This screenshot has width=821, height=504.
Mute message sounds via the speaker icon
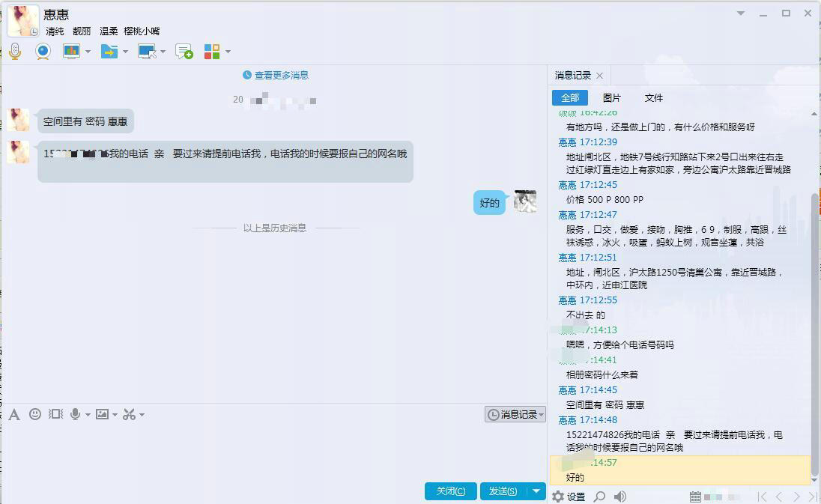619,495
